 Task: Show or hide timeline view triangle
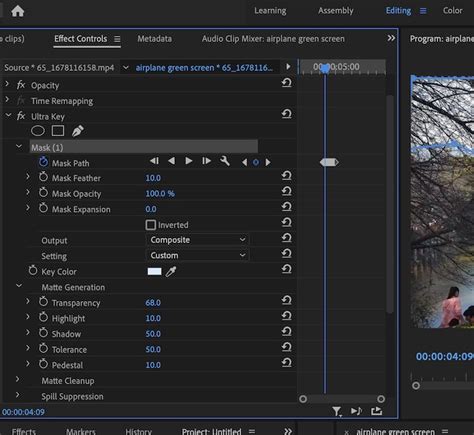pos(288,67)
